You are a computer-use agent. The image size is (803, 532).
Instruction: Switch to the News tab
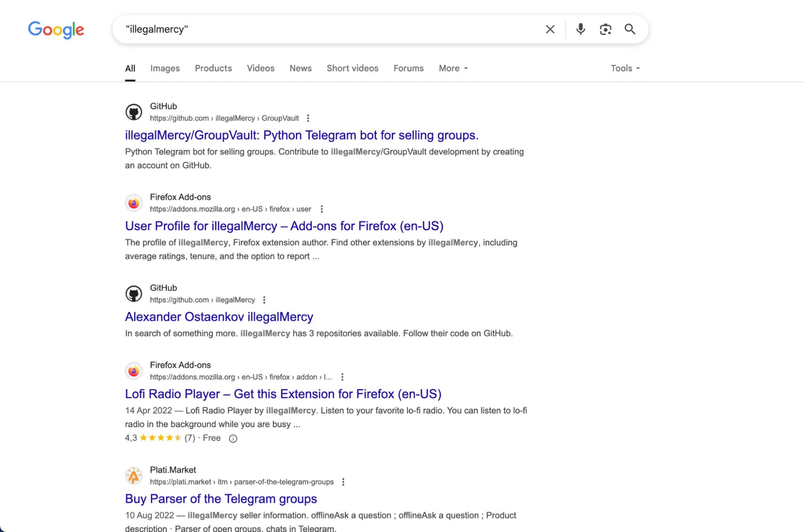tap(300, 68)
